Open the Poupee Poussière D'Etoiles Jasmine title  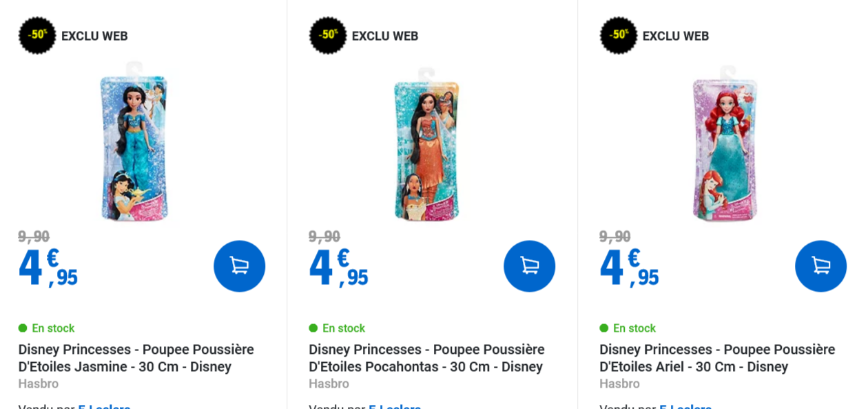click(136, 358)
